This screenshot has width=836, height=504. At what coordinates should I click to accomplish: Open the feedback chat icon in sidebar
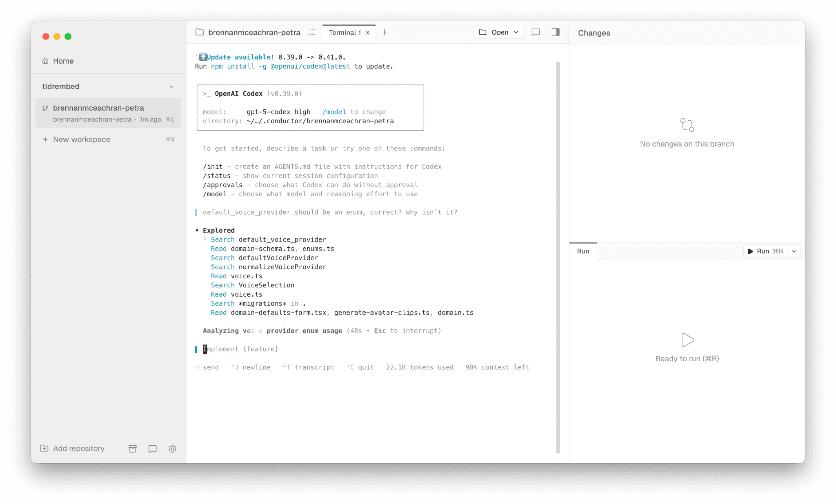point(153,448)
